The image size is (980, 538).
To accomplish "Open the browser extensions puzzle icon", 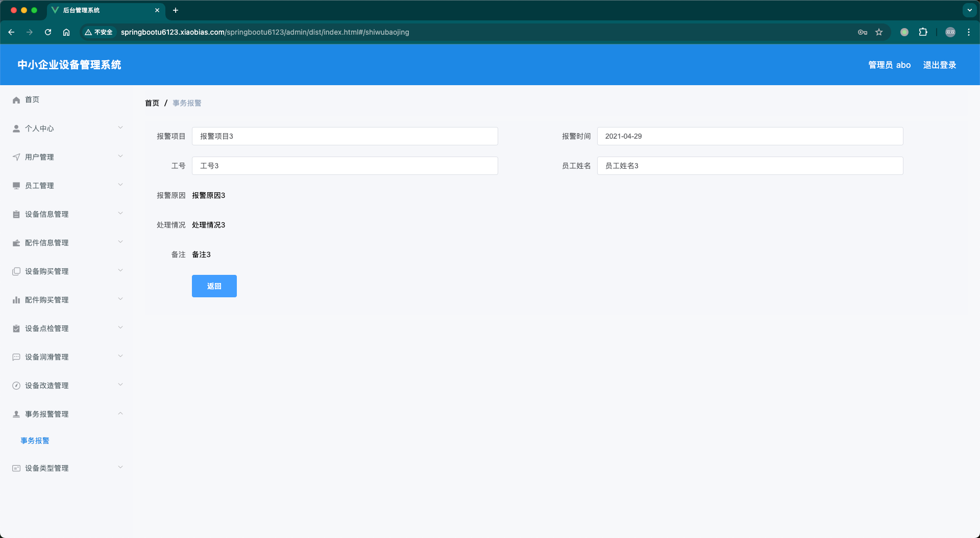I will (923, 32).
